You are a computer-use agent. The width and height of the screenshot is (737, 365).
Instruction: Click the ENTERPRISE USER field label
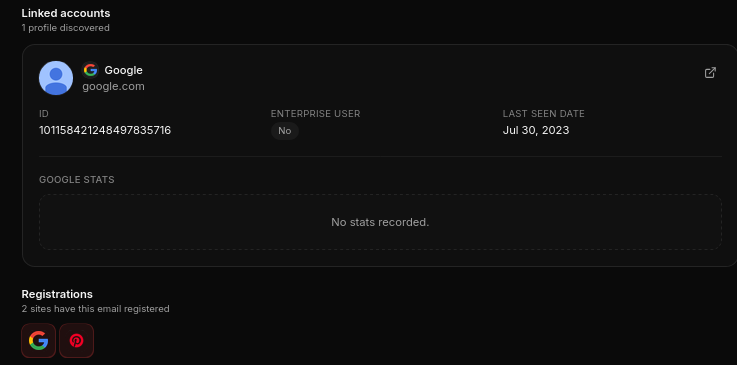tap(315, 114)
